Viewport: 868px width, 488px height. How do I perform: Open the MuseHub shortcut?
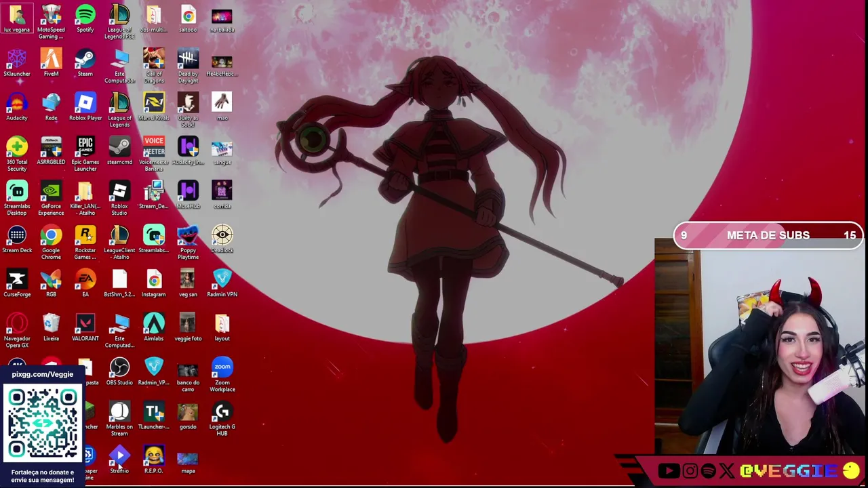point(188,195)
